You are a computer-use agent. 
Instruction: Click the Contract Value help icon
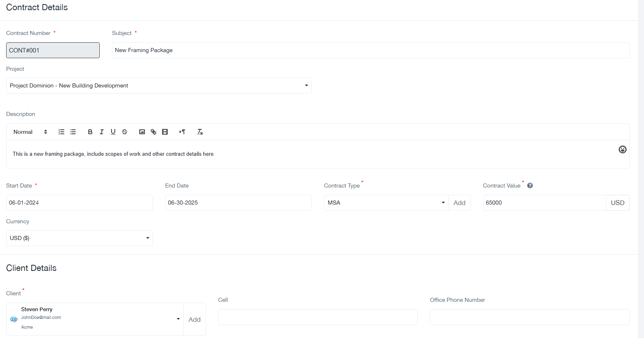[x=530, y=185]
